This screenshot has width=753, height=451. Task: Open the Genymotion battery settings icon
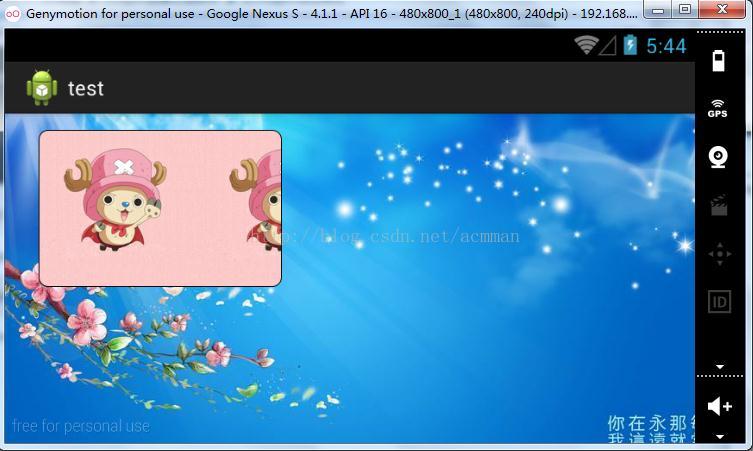click(718, 61)
